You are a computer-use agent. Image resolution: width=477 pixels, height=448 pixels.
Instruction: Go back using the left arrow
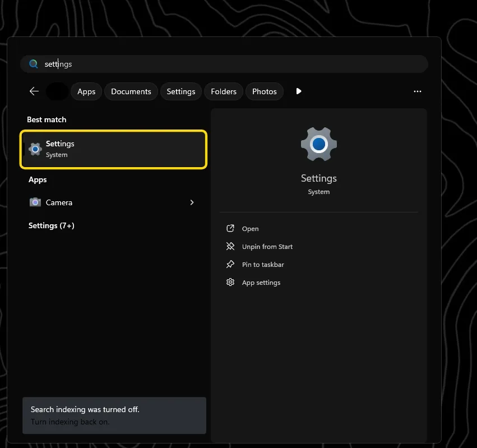34,91
